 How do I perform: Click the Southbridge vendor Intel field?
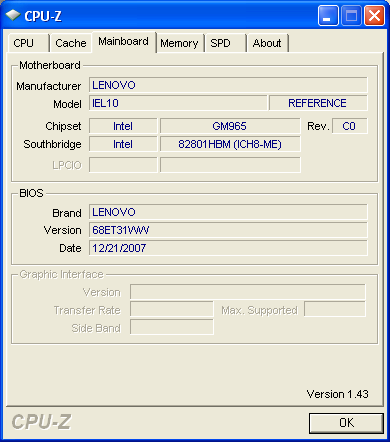(x=123, y=144)
